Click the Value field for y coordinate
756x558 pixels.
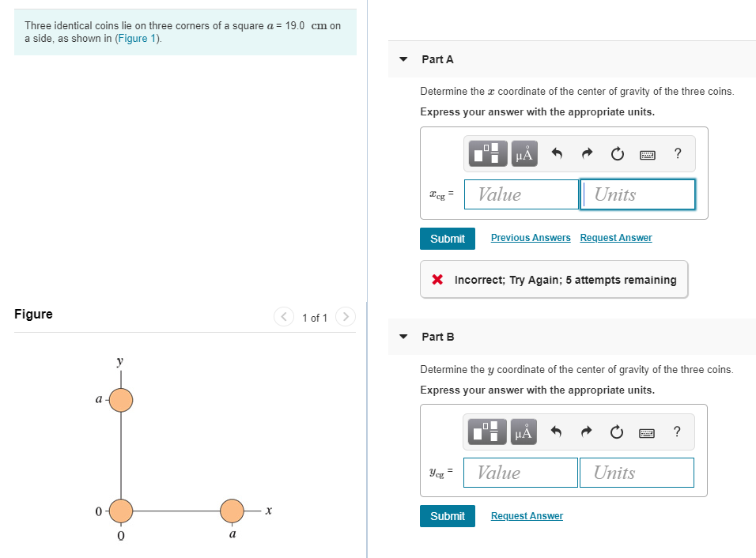pyautogui.click(x=520, y=472)
